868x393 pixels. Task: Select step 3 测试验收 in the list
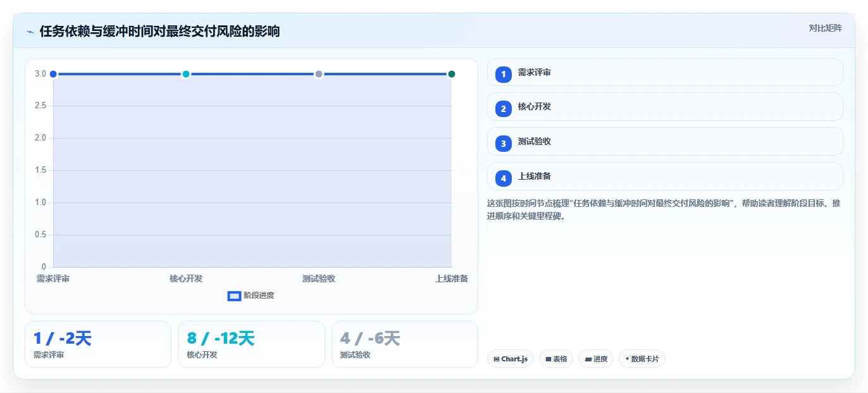665,142
